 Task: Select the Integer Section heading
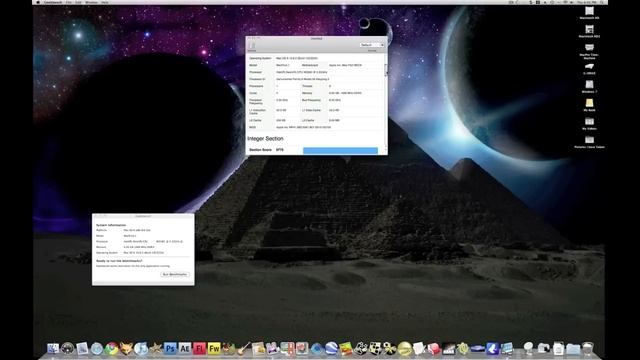(x=265, y=139)
